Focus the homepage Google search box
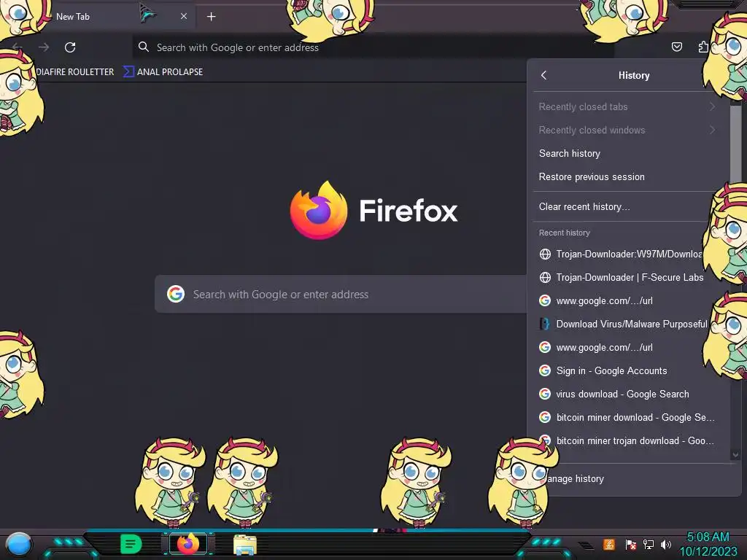This screenshot has height=560, width=747. (x=341, y=294)
